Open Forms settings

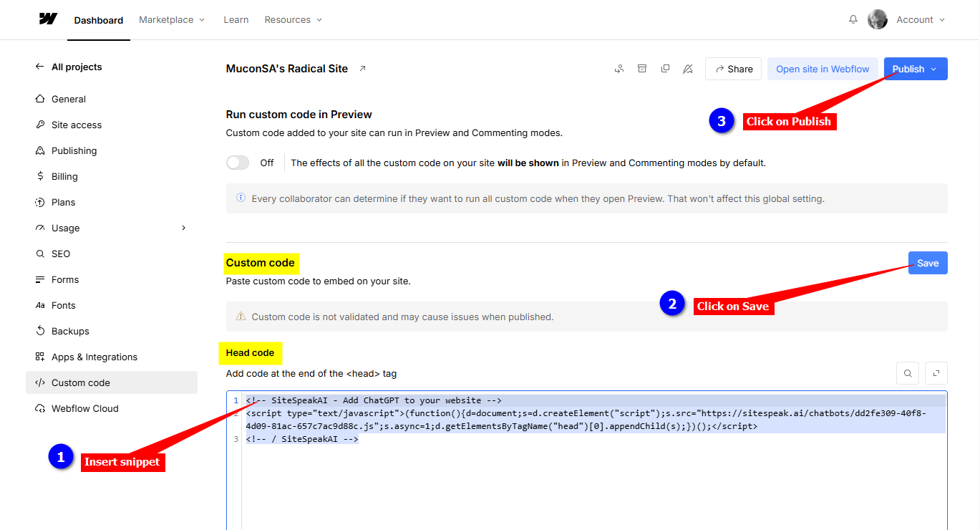112,279
